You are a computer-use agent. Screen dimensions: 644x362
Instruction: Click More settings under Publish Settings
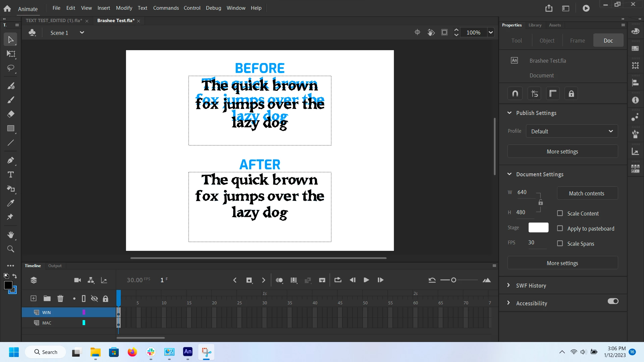[x=562, y=152]
